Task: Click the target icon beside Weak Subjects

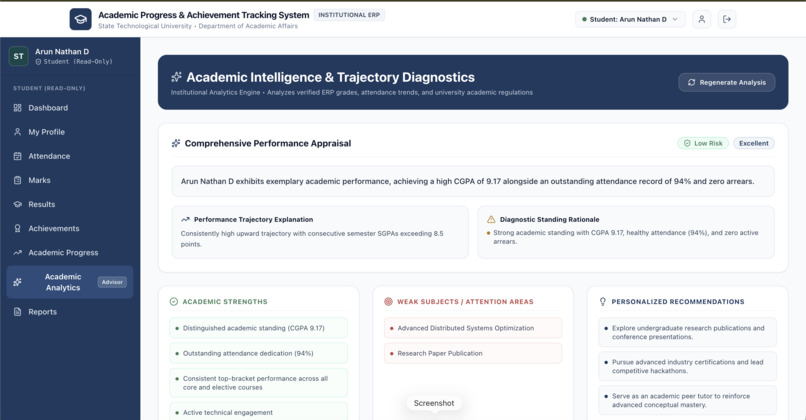Action: pos(388,302)
